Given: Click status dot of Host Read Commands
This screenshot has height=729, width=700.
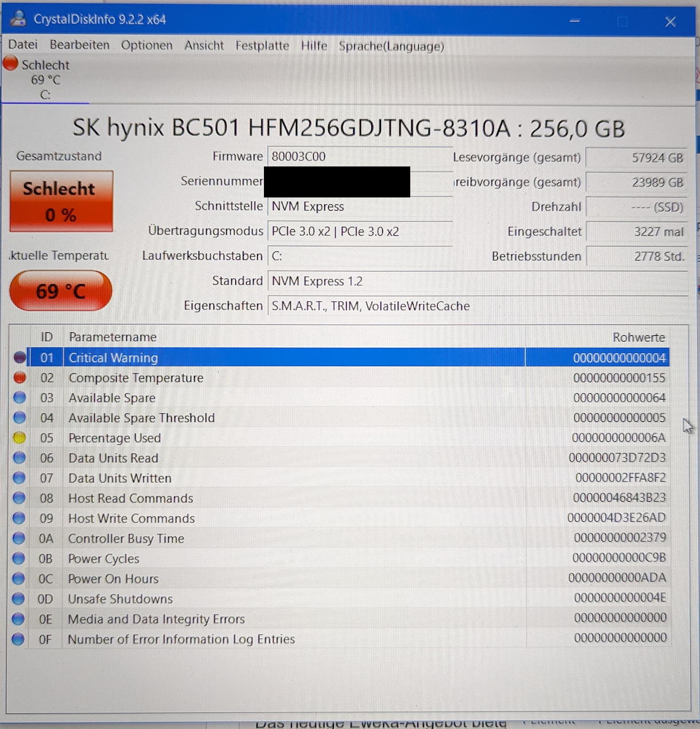Looking at the screenshot, I should 20,498.
